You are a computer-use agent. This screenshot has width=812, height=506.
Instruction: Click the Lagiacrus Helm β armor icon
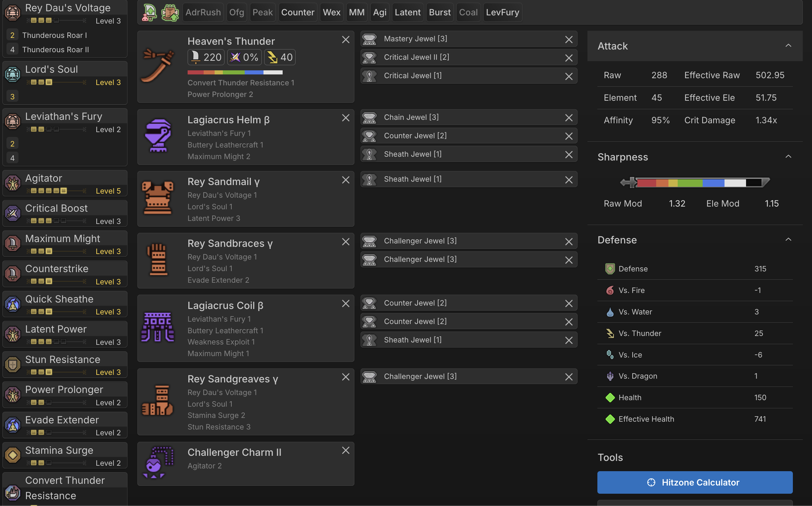(158, 136)
